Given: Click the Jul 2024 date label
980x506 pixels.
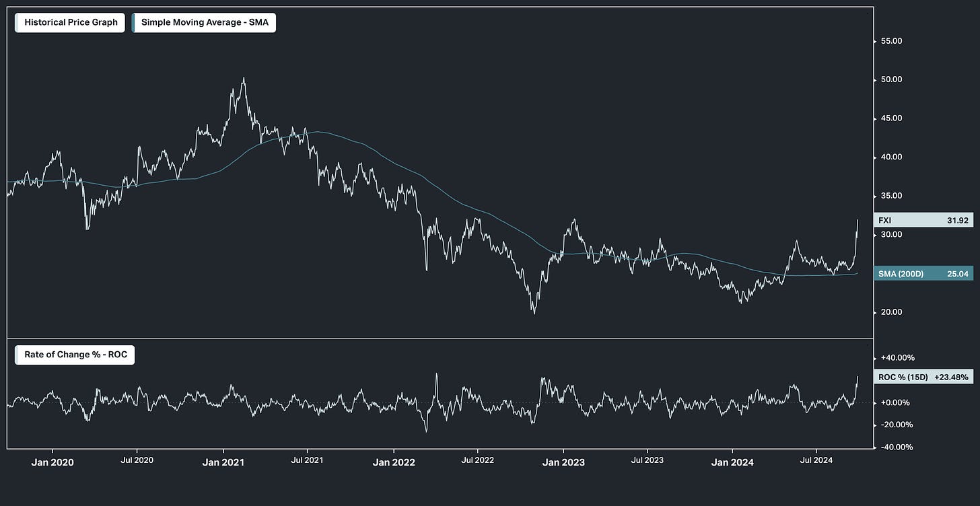Looking at the screenshot, I should point(816,461).
